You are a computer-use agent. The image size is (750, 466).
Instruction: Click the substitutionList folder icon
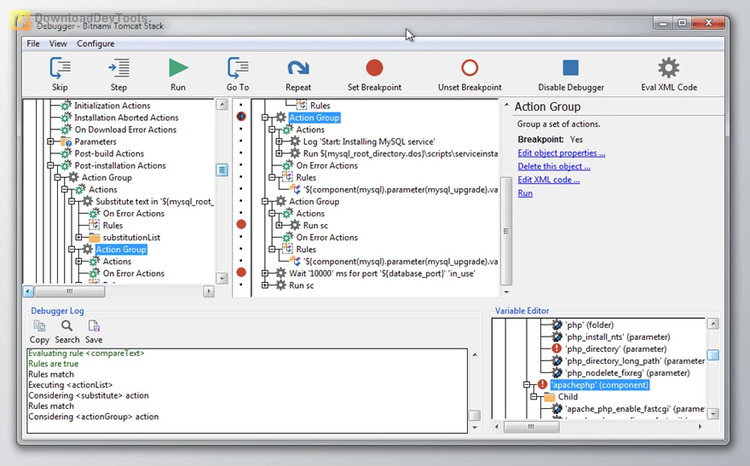click(94, 237)
